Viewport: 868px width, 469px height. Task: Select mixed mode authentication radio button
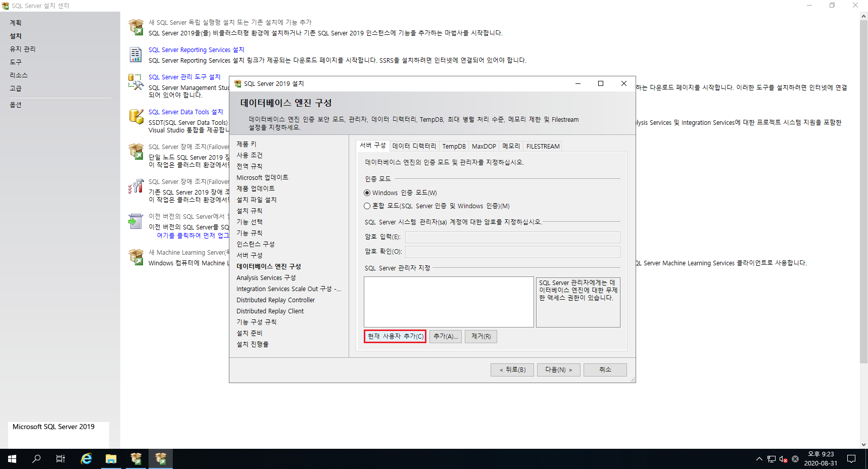pyautogui.click(x=367, y=206)
